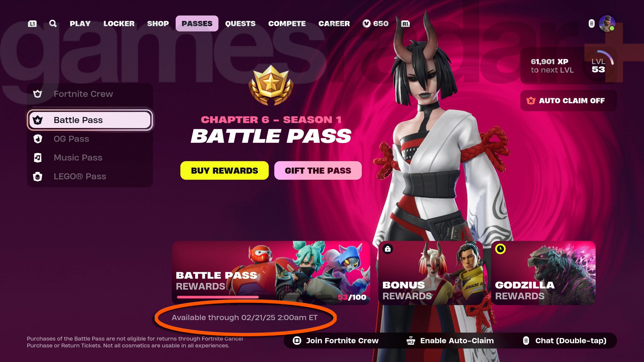The height and width of the screenshot is (362, 644).
Task: Select the Battle Pass sidebar item
Action: pyautogui.click(x=90, y=120)
